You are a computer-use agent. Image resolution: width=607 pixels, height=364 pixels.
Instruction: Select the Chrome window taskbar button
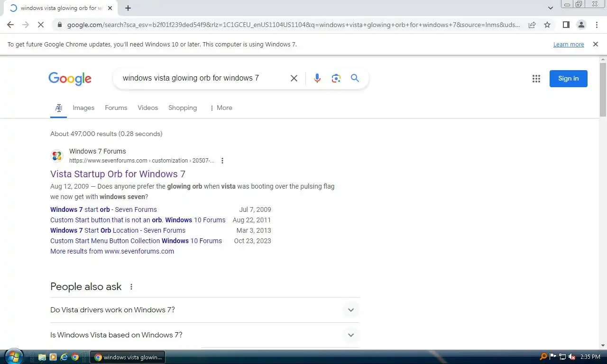coord(128,357)
